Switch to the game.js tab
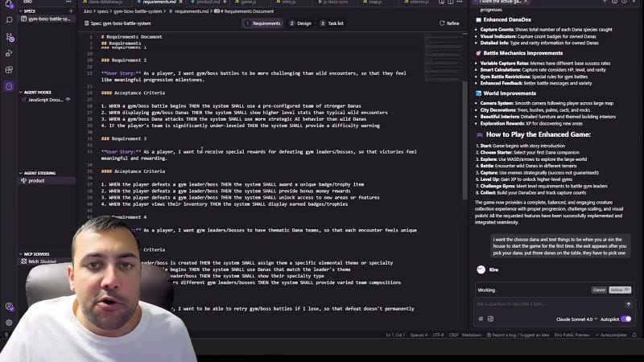This screenshot has width=644, height=362. (248, 2)
